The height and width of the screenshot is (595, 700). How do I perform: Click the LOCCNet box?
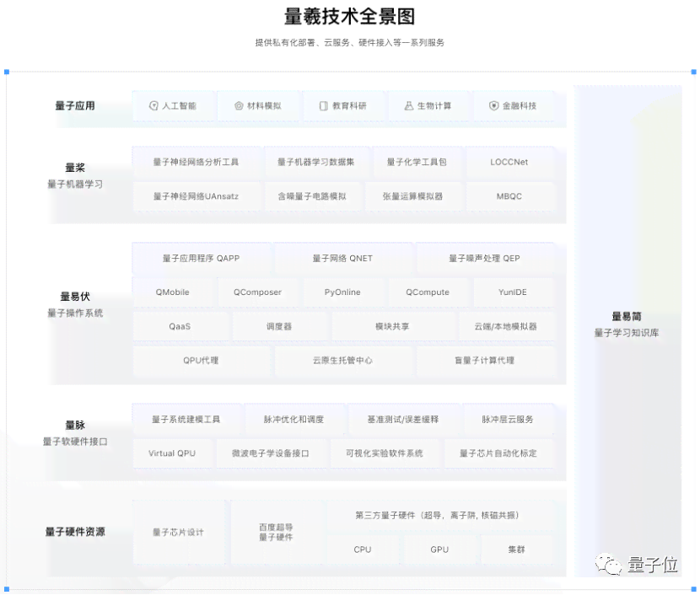(x=509, y=162)
